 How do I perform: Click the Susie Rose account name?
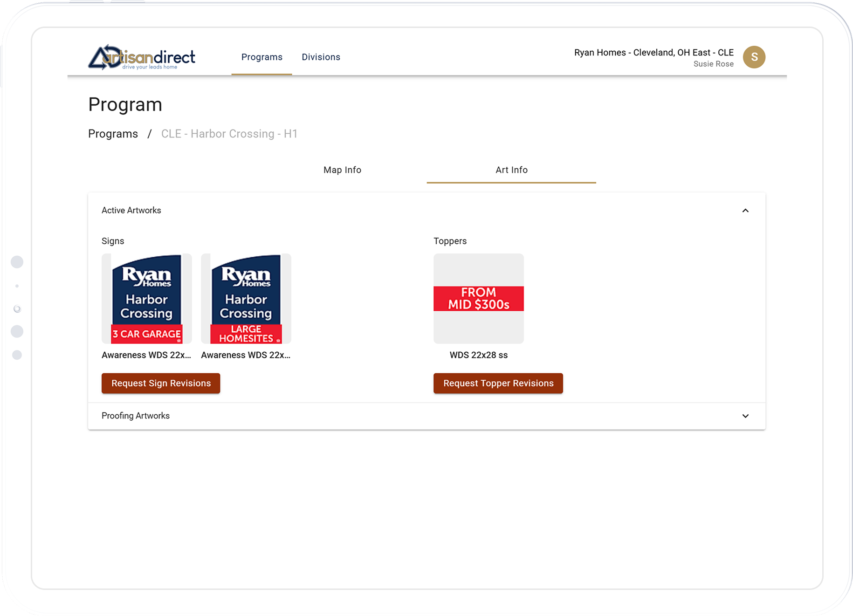pos(713,64)
